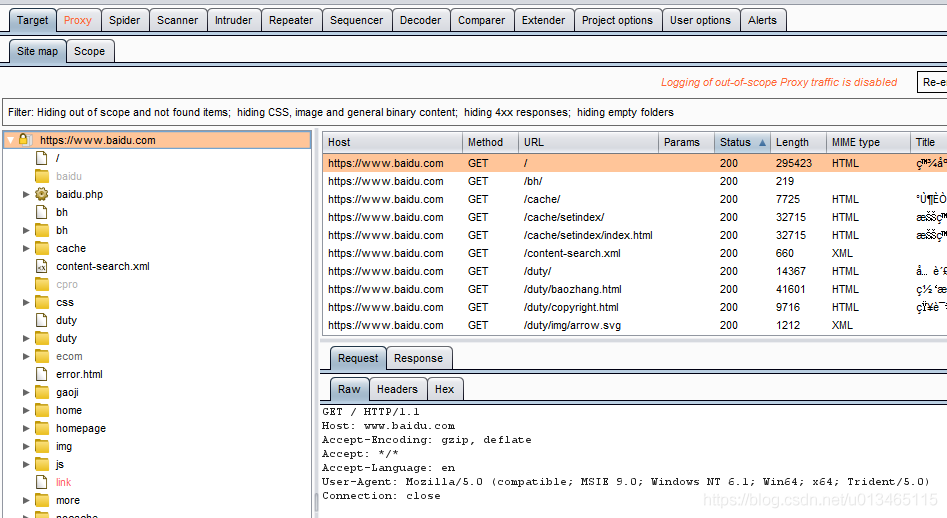The height and width of the screenshot is (518, 947).
Task: Click the folder icon beside homepage
Action: pos(42,428)
